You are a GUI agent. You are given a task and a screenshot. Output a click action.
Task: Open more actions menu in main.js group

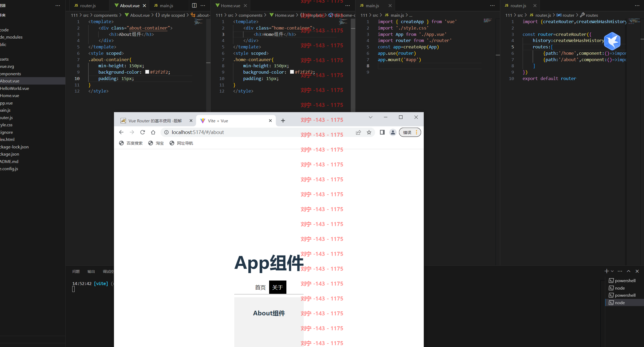click(x=492, y=6)
